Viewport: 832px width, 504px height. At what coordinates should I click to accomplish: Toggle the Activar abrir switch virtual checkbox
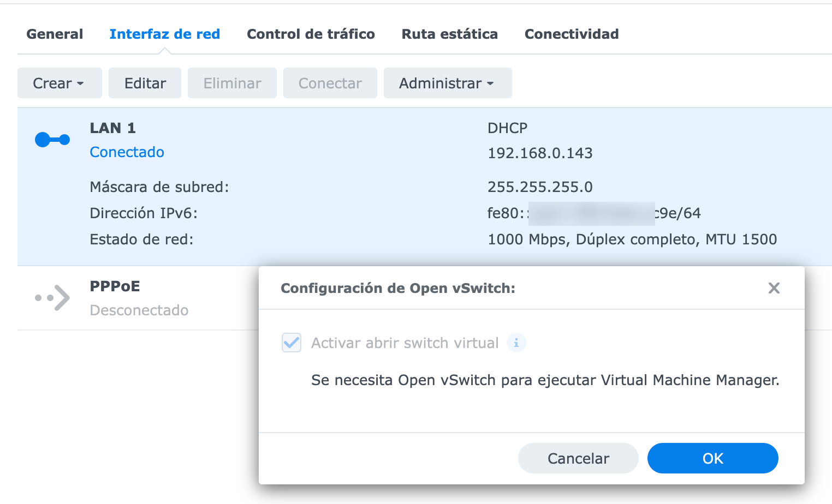click(291, 343)
